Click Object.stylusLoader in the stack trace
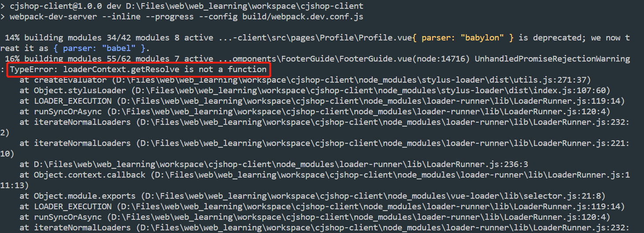Viewport: 644px width, 233px height. 80,91
